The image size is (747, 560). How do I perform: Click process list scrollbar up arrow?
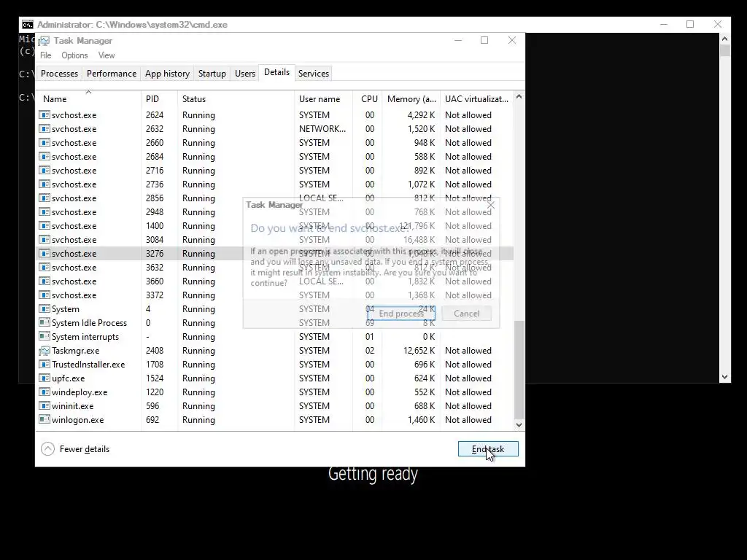519,97
